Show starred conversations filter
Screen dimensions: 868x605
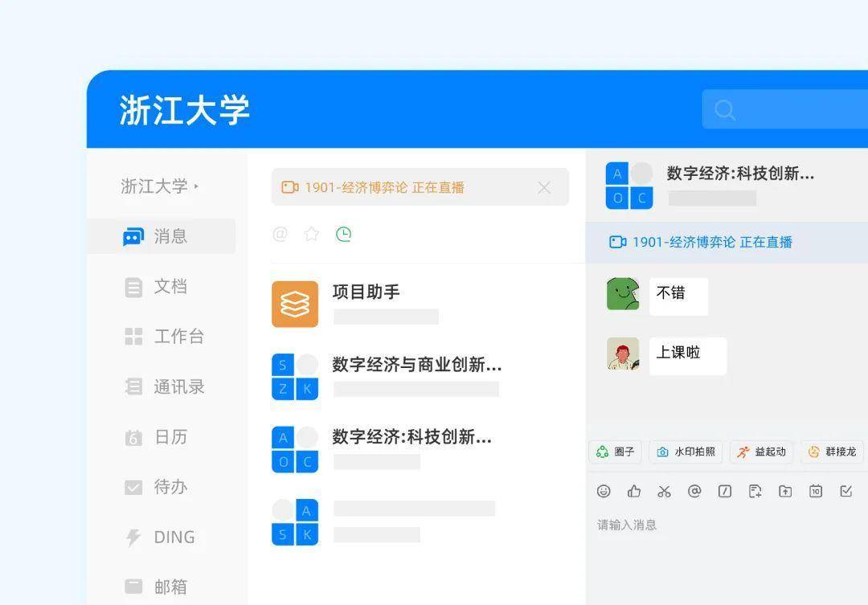coord(312,234)
